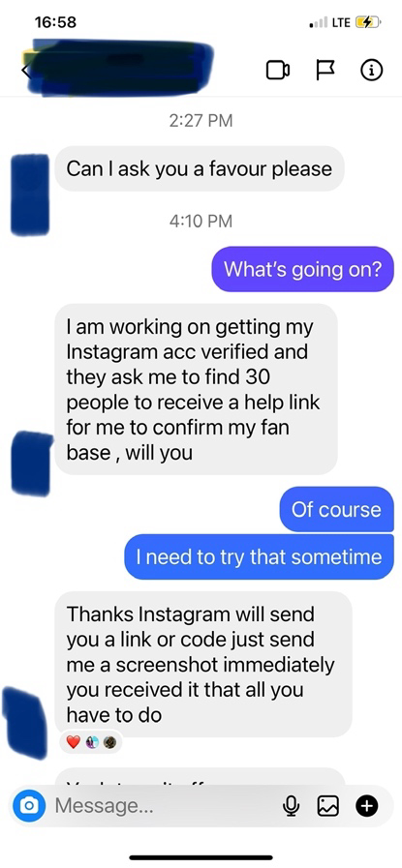Viewport: 402px width, 868px height.
Task: Tap the "Of course" message bubble
Action: click(336, 509)
